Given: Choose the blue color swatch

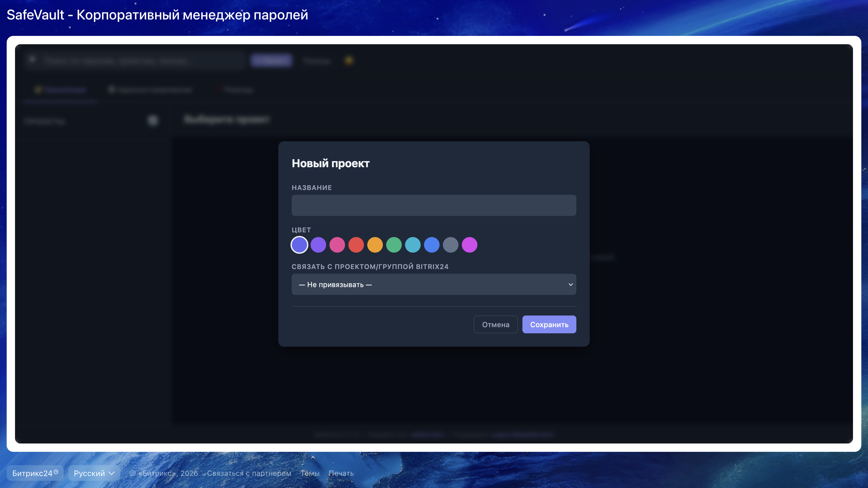Looking at the screenshot, I should (x=432, y=245).
